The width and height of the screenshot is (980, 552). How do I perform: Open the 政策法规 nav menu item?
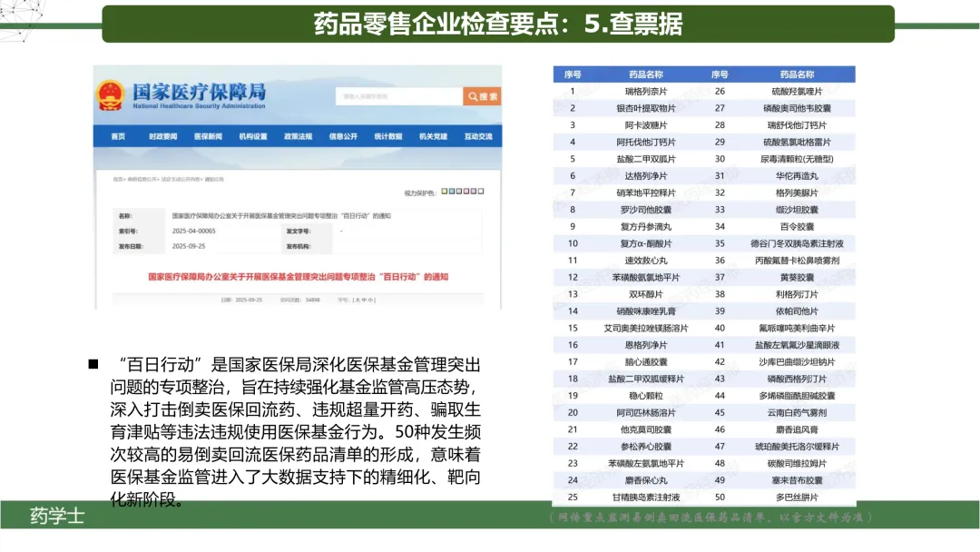tap(299, 136)
